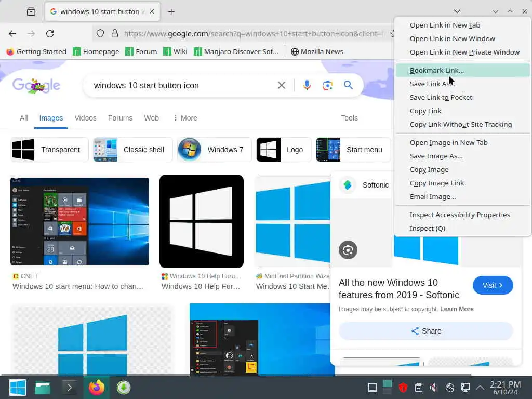Open the transparent-background Windows logo thumbnail
This screenshot has height=399, width=532.
coord(92,340)
